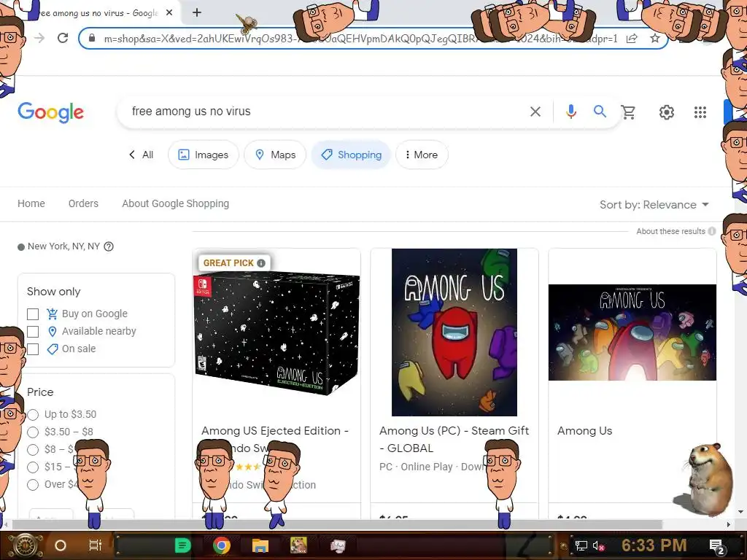Click the muted volume tray icon

599,545
